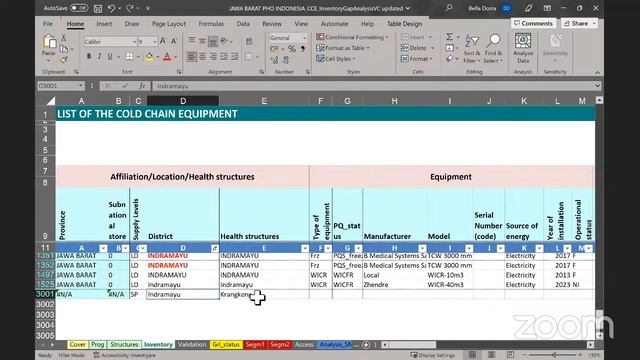The width and height of the screenshot is (640, 360).
Task: Open the Formulas ribbon tab
Action: tap(211, 24)
